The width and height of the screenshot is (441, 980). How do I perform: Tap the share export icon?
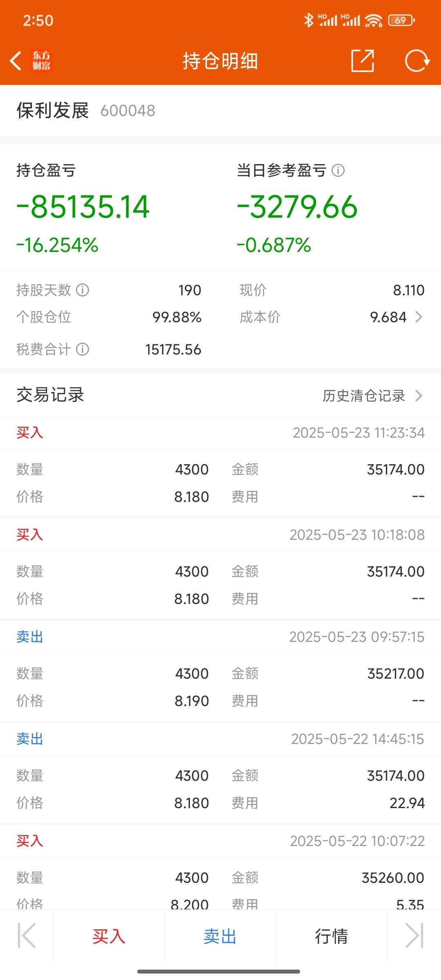point(363,61)
